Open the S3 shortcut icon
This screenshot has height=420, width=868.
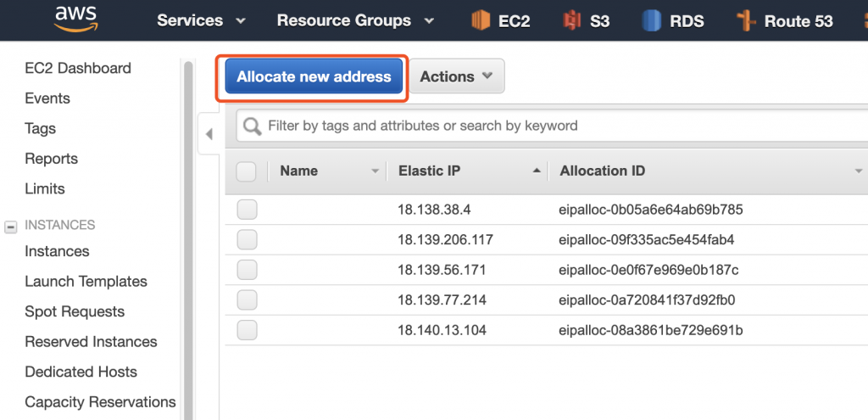(571, 21)
